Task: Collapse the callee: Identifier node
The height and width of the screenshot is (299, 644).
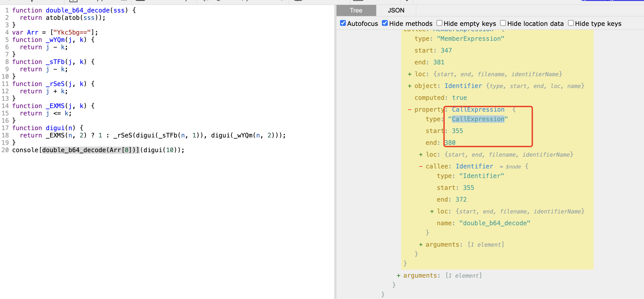Action: [421, 166]
